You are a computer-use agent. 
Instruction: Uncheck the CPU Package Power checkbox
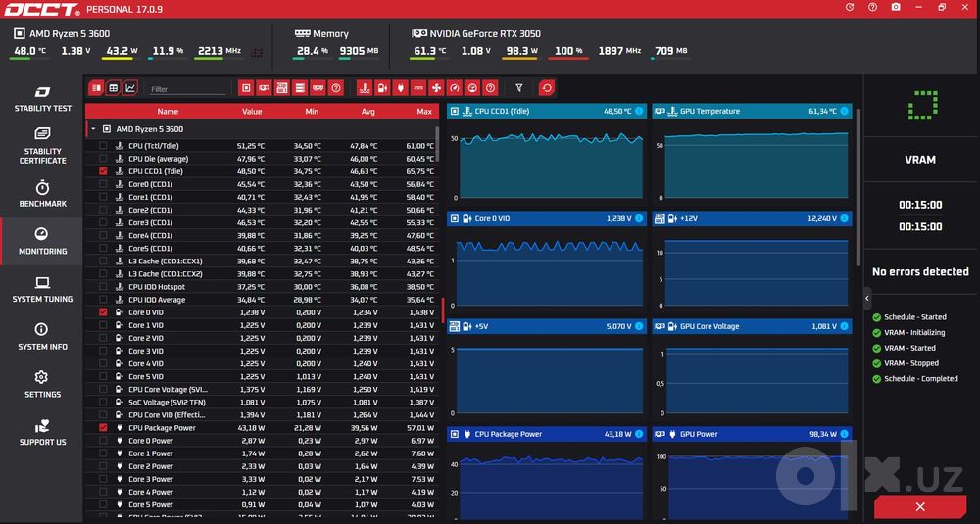pos(103,428)
